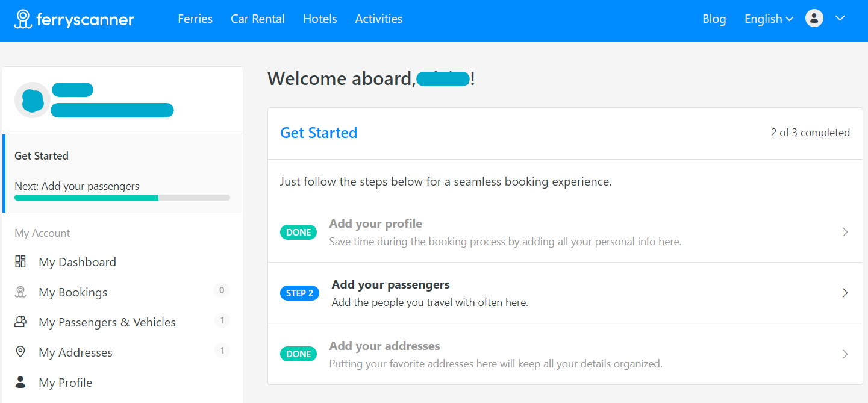Image resolution: width=868 pixels, height=403 pixels.
Task: Click the DONE badge on Add your profile
Action: point(298,232)
